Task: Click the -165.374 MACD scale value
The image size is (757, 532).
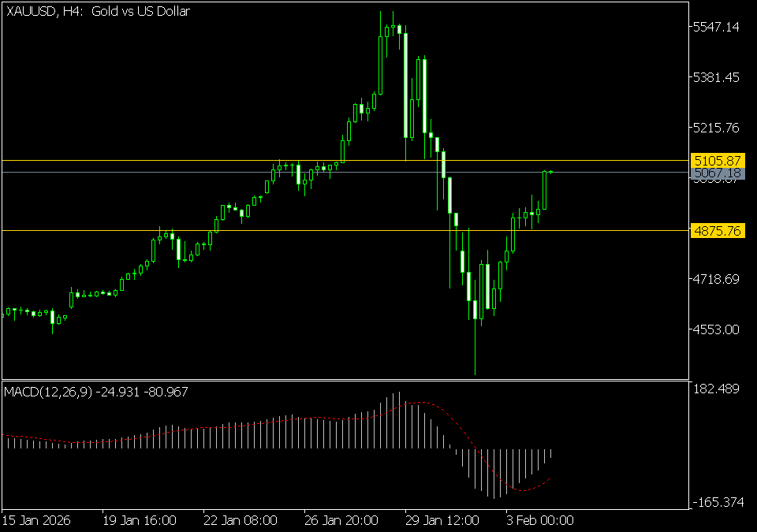Action: click(x=714, y=502)
